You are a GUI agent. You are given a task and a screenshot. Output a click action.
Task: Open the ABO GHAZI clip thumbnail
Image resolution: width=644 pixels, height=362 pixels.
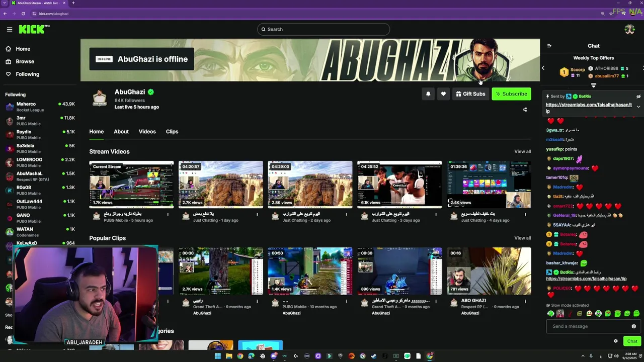489,271
